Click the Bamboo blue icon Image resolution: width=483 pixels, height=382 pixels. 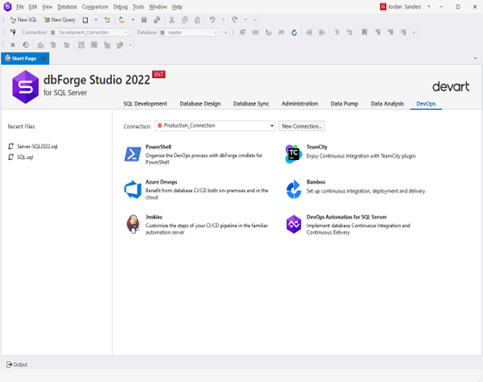(294, 189)
